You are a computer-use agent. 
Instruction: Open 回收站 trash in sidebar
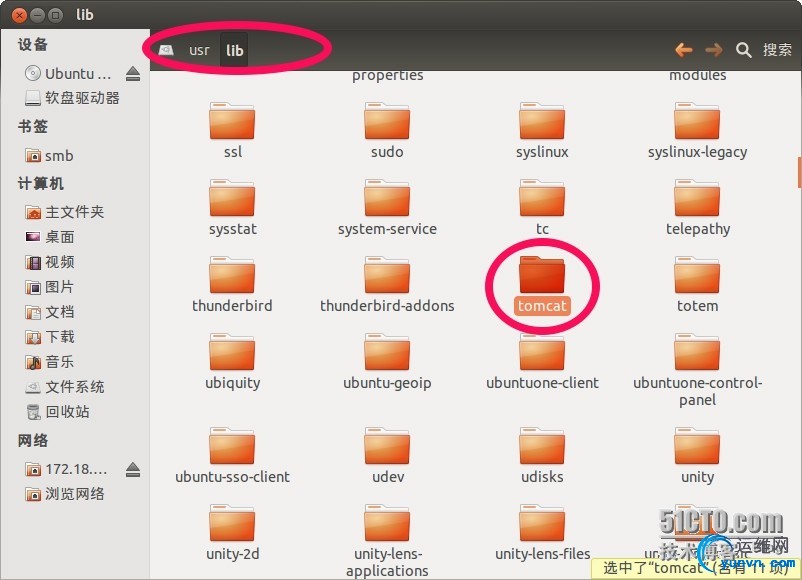57,412
